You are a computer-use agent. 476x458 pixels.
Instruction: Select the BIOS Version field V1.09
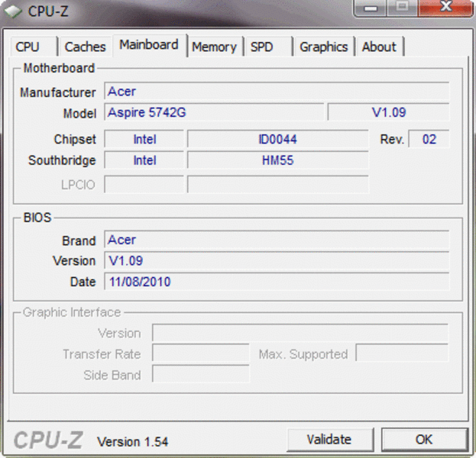click(x=277, y=260)
